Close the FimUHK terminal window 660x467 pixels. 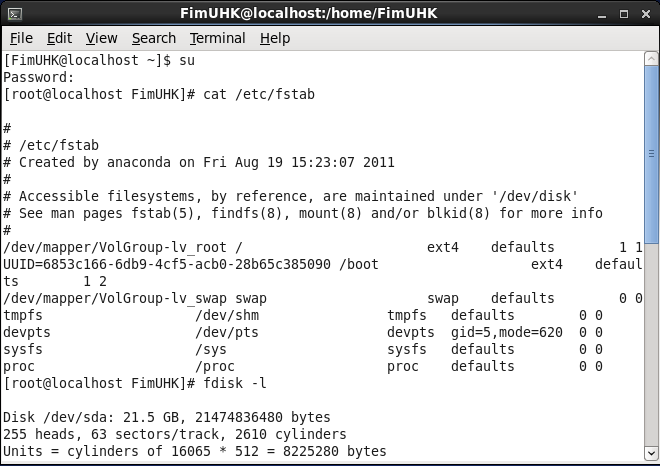click(x=646, y=14)
